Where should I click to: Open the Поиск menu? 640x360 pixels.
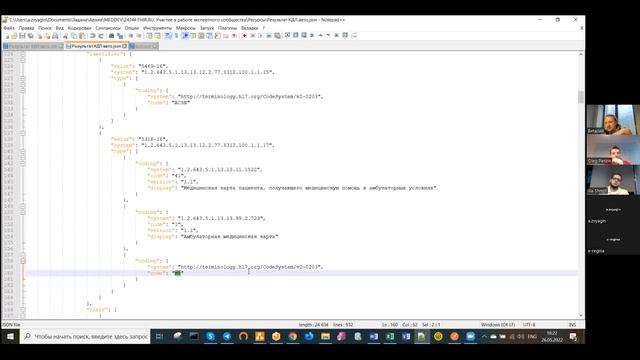(x=45, y=28)
